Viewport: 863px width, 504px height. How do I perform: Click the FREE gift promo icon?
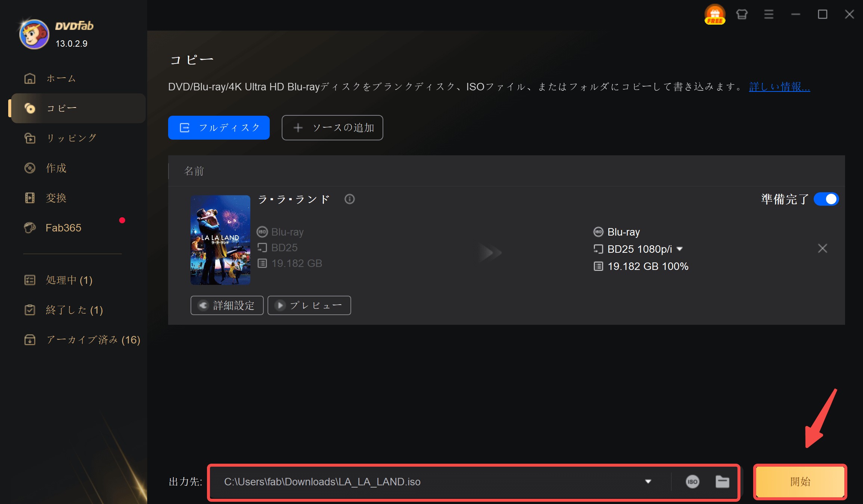tap(715, 15)
